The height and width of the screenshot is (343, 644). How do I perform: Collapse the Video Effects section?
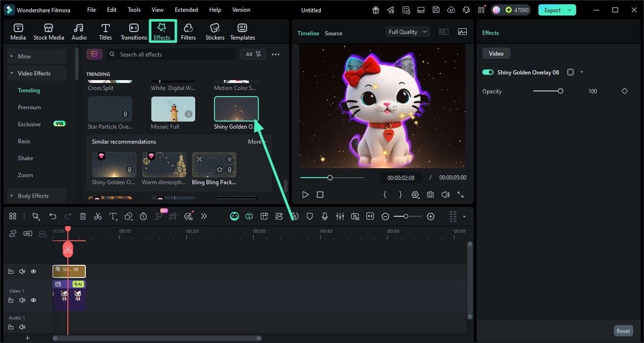[12, 73]
